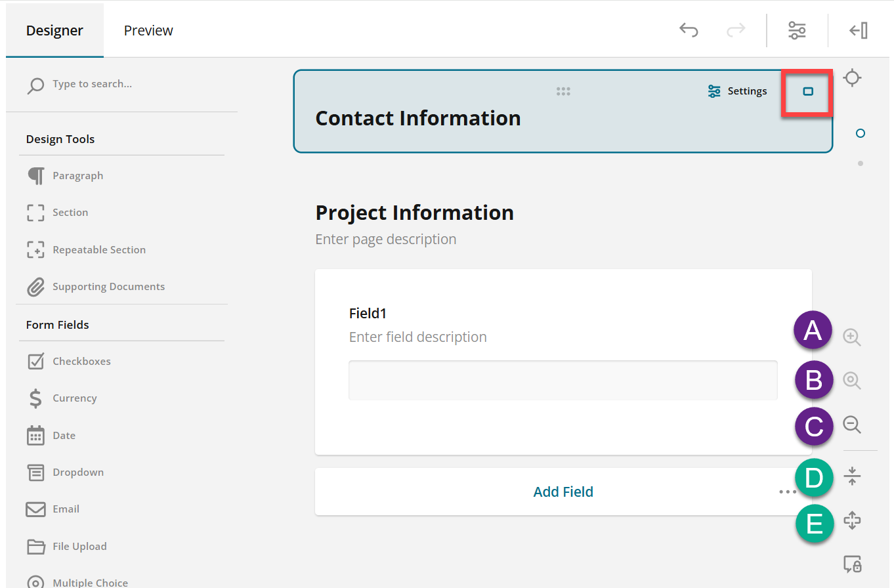
Task: Grab the drag handle dots on Contact Information
Action: click(563, 92)
